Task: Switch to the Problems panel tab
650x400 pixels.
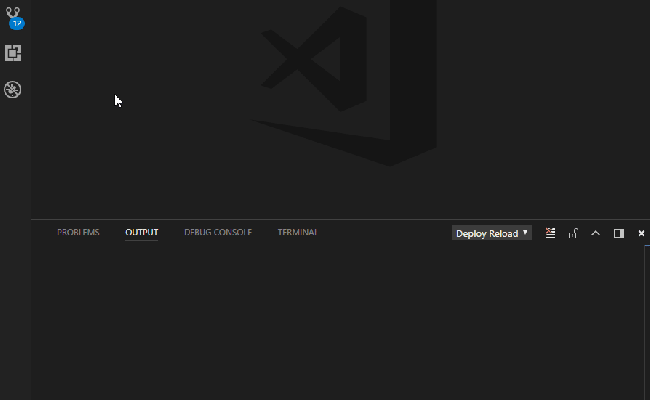Action: coord(78,233)
